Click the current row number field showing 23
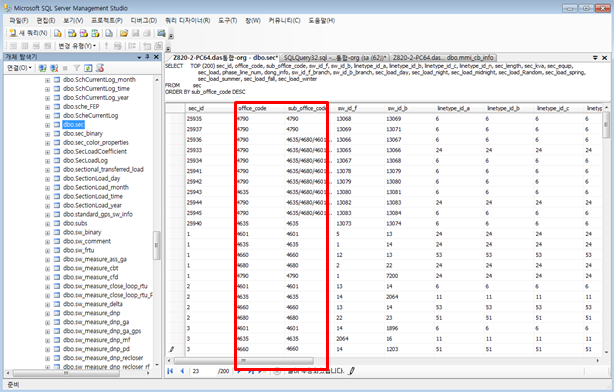Viewport: 614px width, 392px height. [203, 371]
